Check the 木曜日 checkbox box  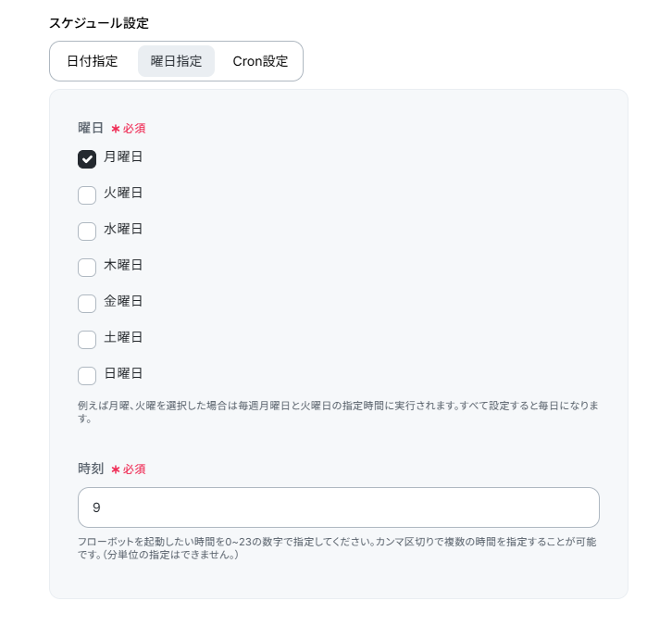pyautogui.click(x=87, y=268)
